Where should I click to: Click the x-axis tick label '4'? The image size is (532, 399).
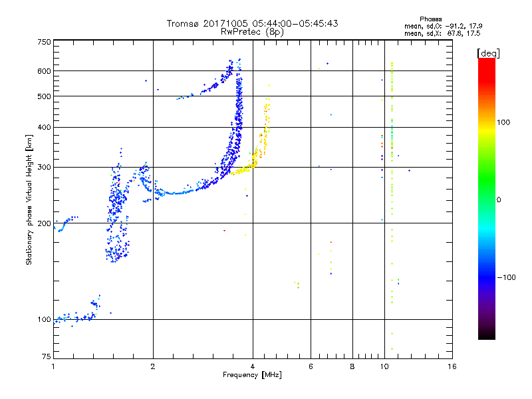[x=253, y=366]
